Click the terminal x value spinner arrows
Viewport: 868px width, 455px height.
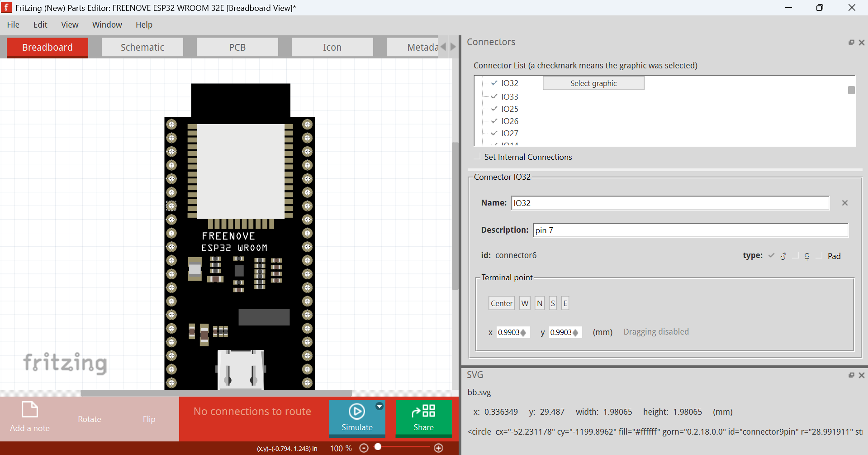coord(523,332)
